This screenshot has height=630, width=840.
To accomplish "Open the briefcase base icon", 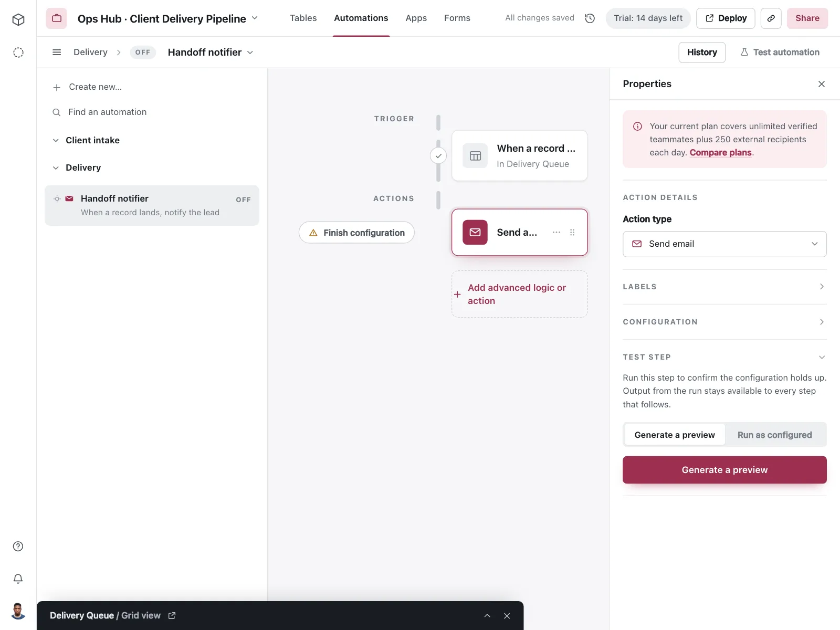I will (57, 18).
